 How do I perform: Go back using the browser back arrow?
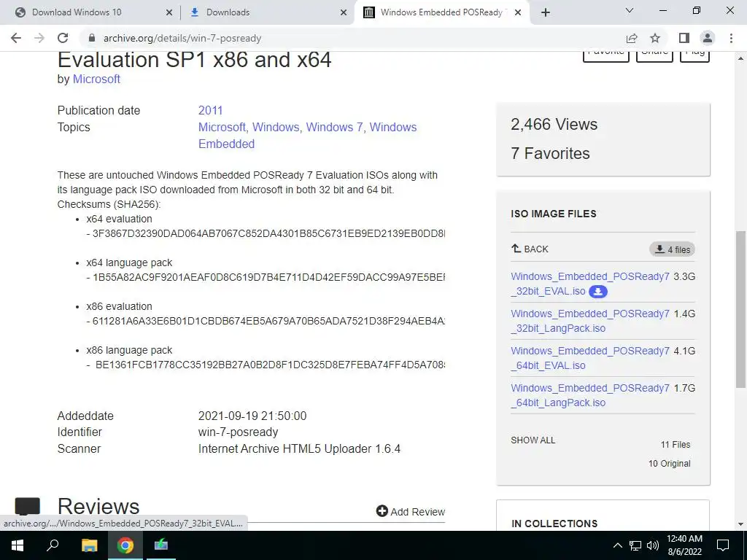pos(16,38)
